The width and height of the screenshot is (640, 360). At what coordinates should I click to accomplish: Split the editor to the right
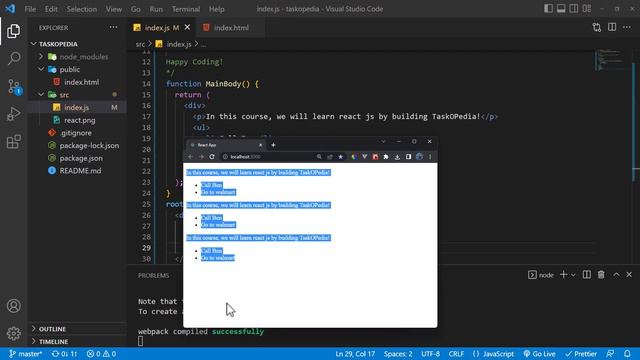click(612, 27)
